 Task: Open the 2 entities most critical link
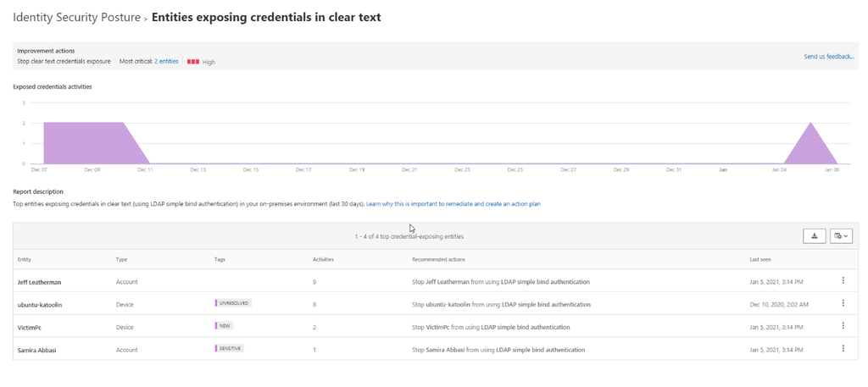pos(166,61)
